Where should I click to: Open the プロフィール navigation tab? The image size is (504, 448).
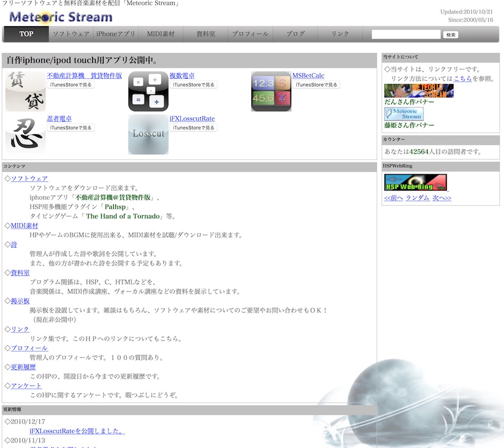coord(251,34)
